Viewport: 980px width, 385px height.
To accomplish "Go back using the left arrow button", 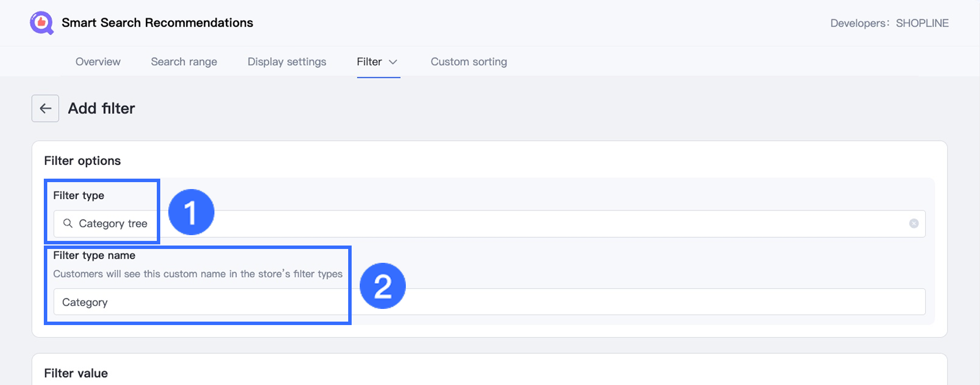I will (46, 108).
